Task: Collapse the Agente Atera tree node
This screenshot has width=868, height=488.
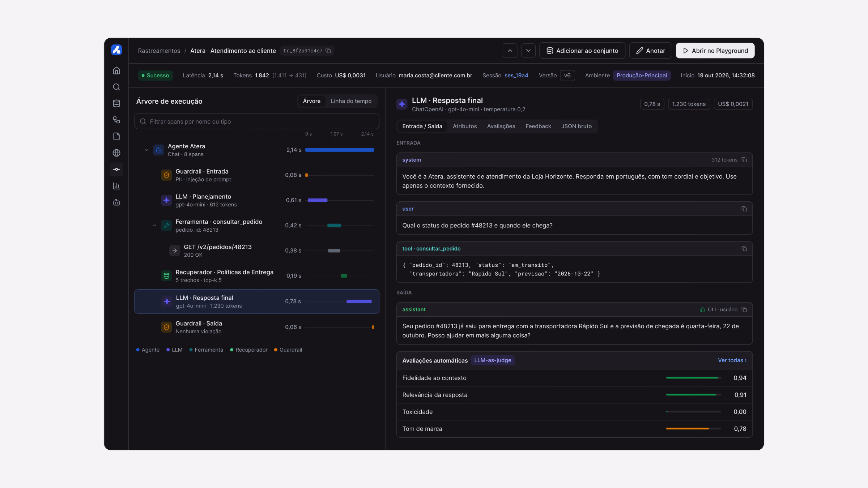Action: click(146, 150)
